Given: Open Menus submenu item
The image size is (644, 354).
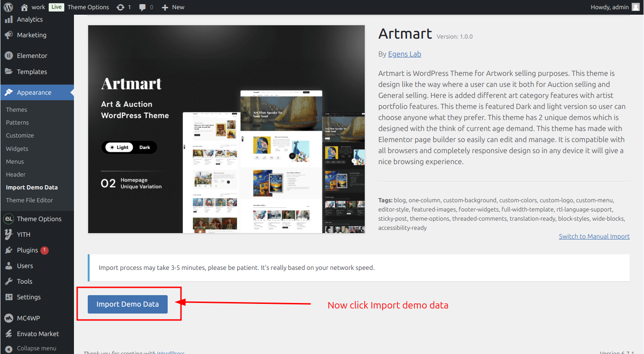Looking at the screenshot, I should (x=15, y=162).
